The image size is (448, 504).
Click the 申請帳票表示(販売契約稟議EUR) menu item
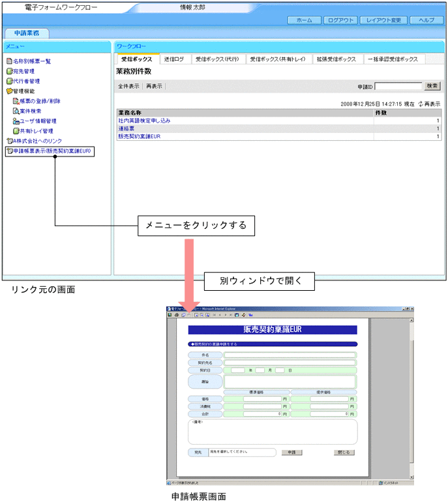[50, 151]
